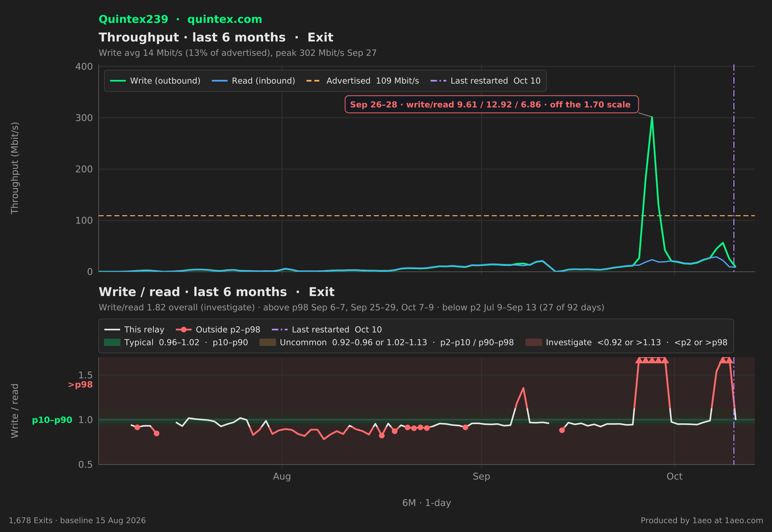This screenshot has height=532, width=772.
Task: Click the p10–p90 axis label
Action: pyautogui.click(x=52, y=420)
